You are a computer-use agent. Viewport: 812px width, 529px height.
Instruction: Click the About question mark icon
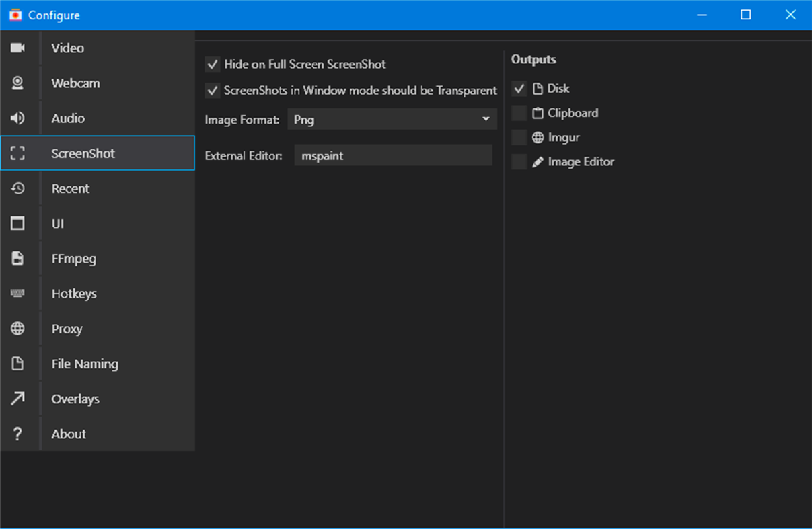[17, 434]
